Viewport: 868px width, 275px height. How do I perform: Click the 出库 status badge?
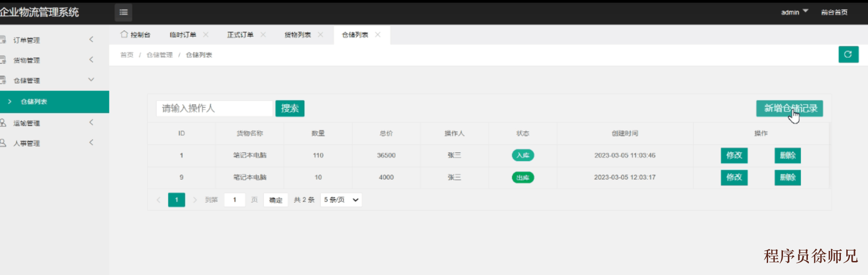tap(523, 177)
